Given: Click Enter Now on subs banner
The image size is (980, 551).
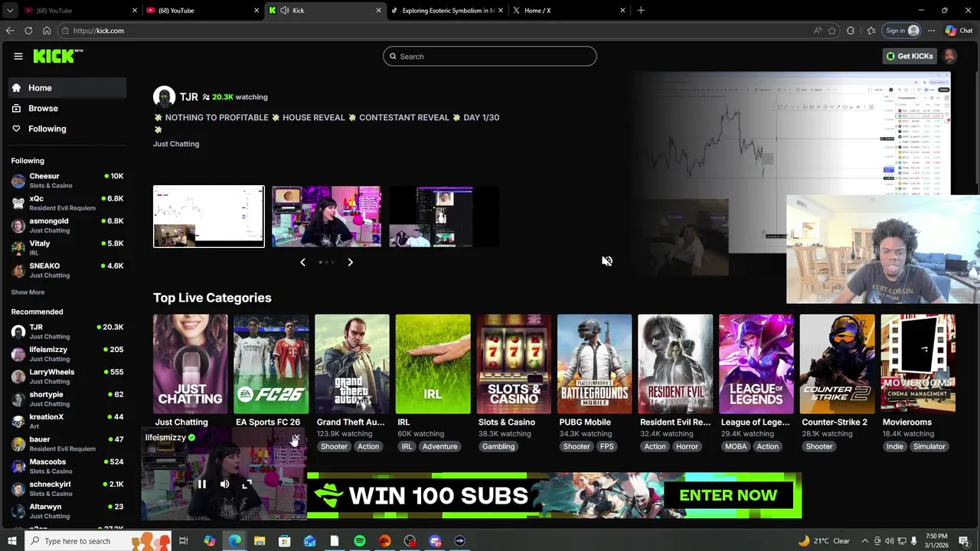Looking at the screenshot, I should pos(728,495).
